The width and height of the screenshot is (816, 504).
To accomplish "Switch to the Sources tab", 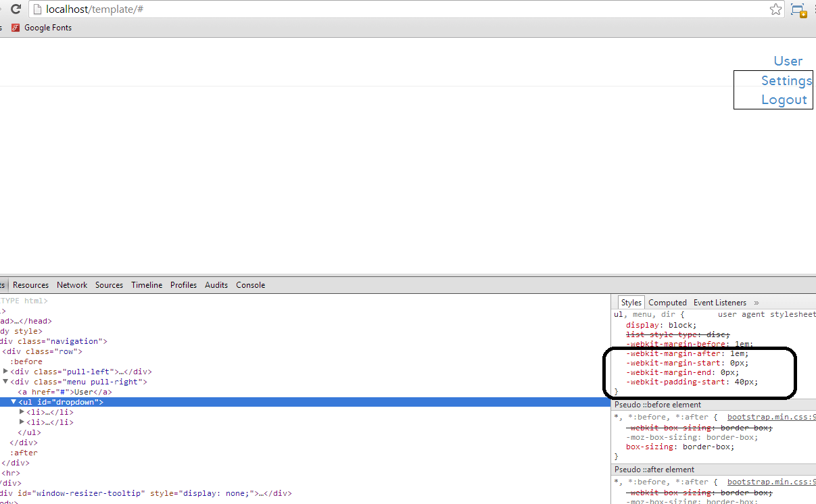I will click(109, 284).
